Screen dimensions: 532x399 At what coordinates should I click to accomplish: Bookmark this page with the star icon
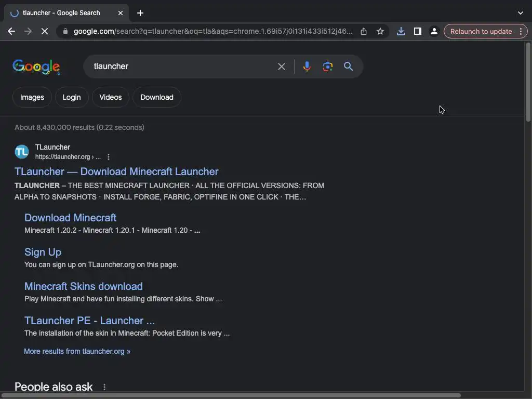coord(380,32)
